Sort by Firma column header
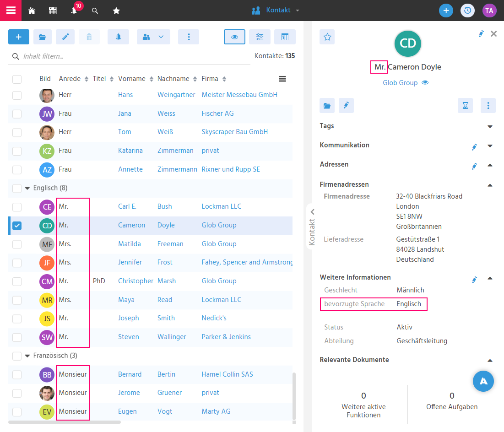 click(214, 79)
